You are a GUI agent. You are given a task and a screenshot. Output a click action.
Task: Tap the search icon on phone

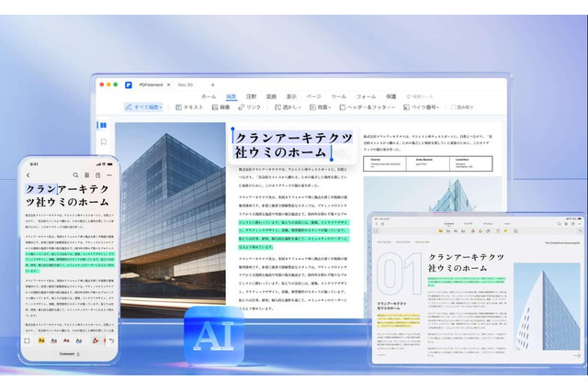pyautogui.click(x=75, y=175)
